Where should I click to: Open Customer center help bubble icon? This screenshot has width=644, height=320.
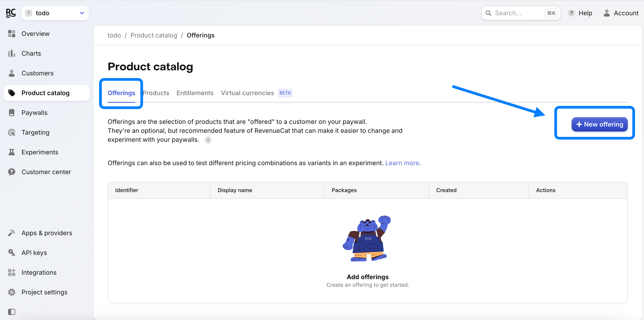(x=11, y=172)
